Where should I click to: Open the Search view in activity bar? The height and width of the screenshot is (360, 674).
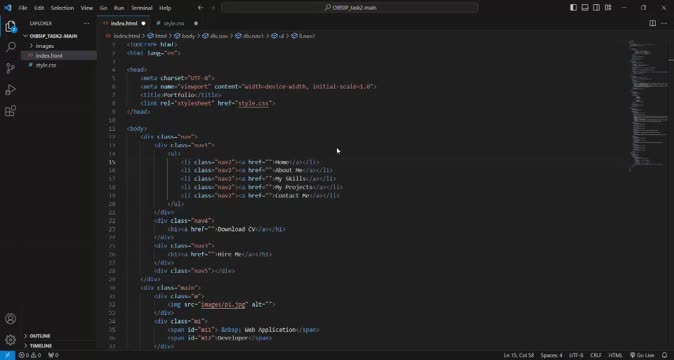point(10,47)
